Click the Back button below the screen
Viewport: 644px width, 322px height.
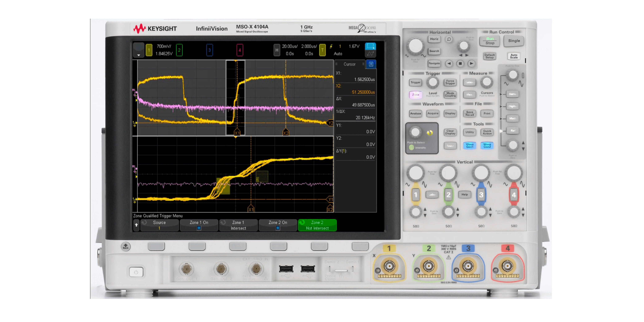(x=126, y=247)
